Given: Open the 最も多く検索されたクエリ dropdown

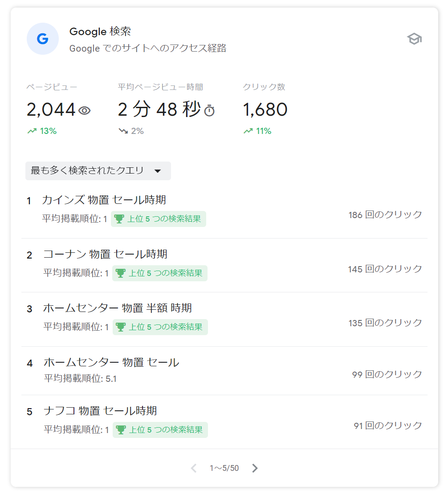Looking at the screenshot, I should coord(98,171).
